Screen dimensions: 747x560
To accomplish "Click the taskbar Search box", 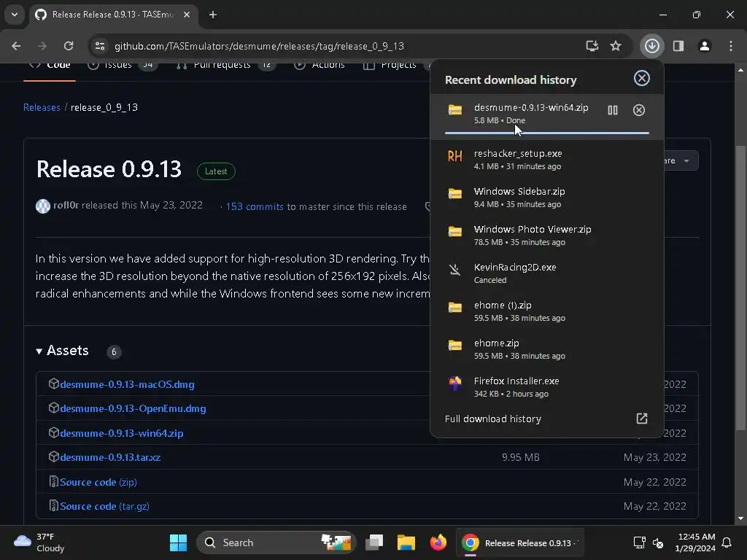I will [276, 542].
